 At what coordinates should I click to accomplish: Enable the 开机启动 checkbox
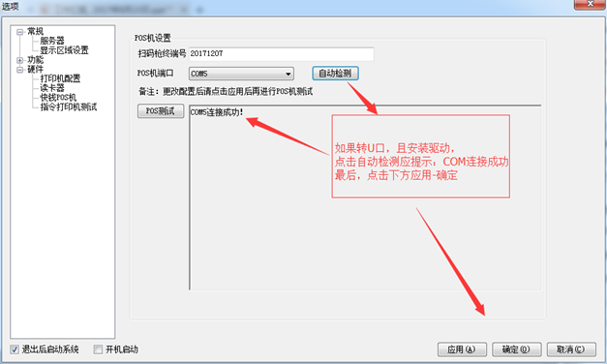tap(98, 349)
